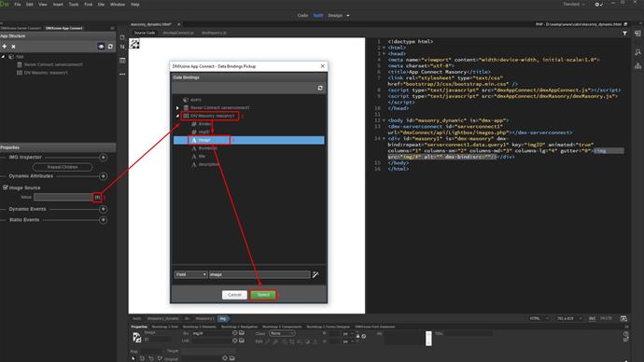The width and height of the screenshot is (644, 362).
Task: Open the View menu
Action: coord(42,5)
